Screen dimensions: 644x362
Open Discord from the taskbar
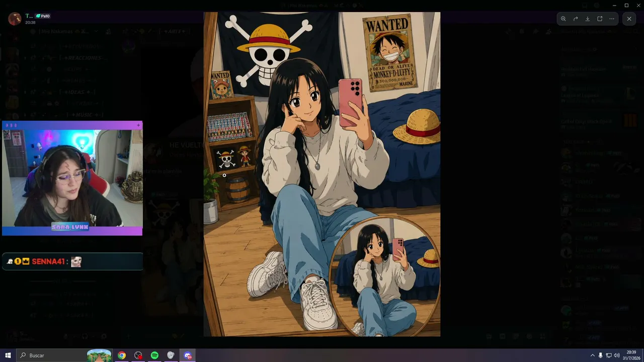[x=188, y=355]
